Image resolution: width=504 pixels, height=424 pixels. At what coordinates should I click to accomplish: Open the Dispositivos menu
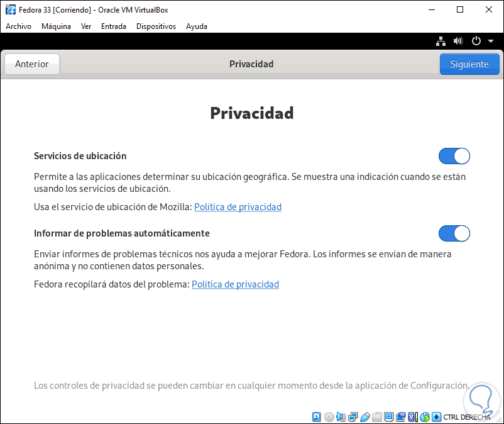[156, 26]
